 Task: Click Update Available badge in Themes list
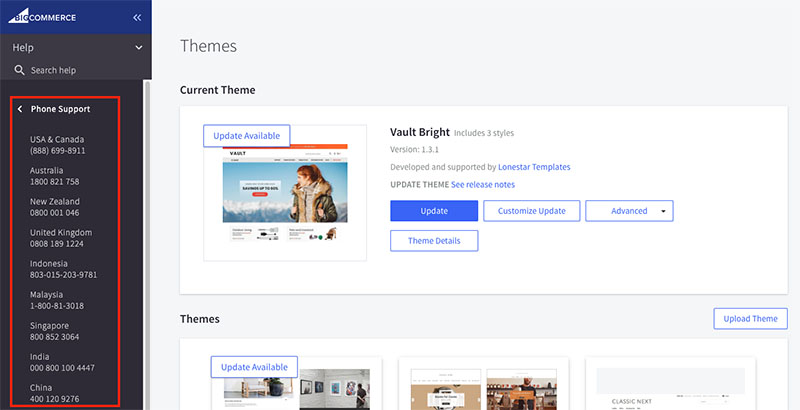click(254, 367)
